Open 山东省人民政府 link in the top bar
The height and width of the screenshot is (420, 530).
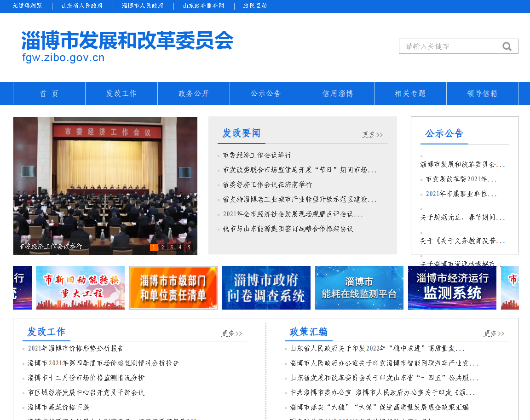click(x=82, y=6)
